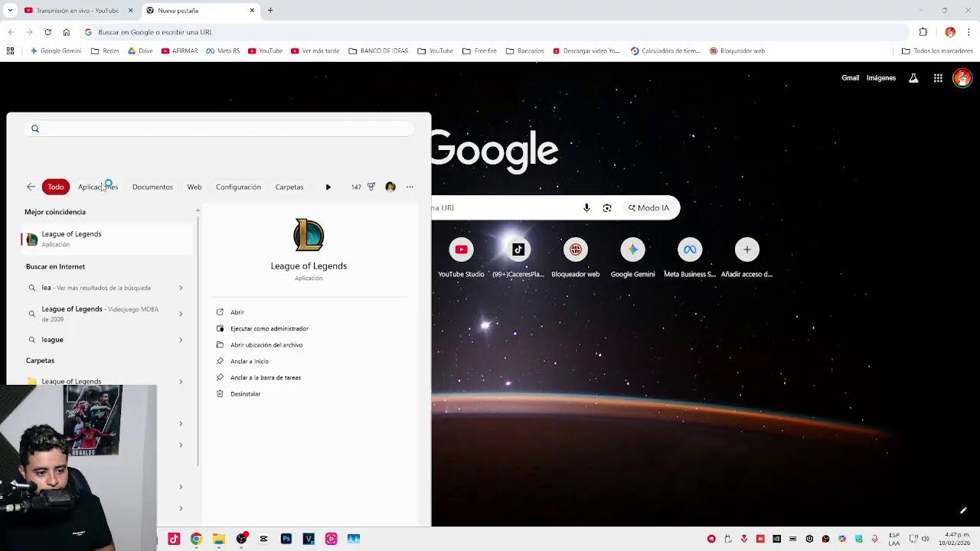Open the Imágenes link on Google page

[x=881, y=78]
